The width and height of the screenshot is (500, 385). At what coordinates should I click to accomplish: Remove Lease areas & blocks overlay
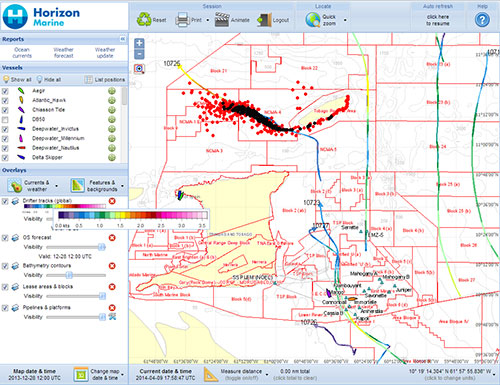click(112, 287)
